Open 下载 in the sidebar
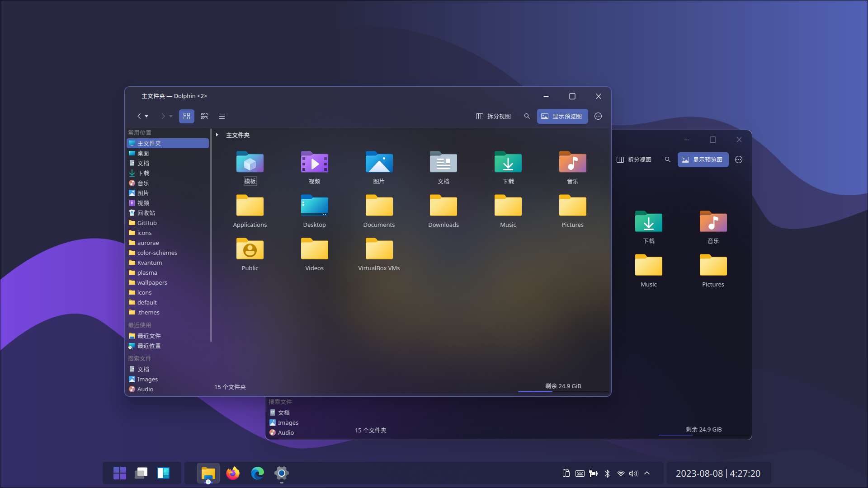This screenshot has height=488, width=868. tap(168, 173)
